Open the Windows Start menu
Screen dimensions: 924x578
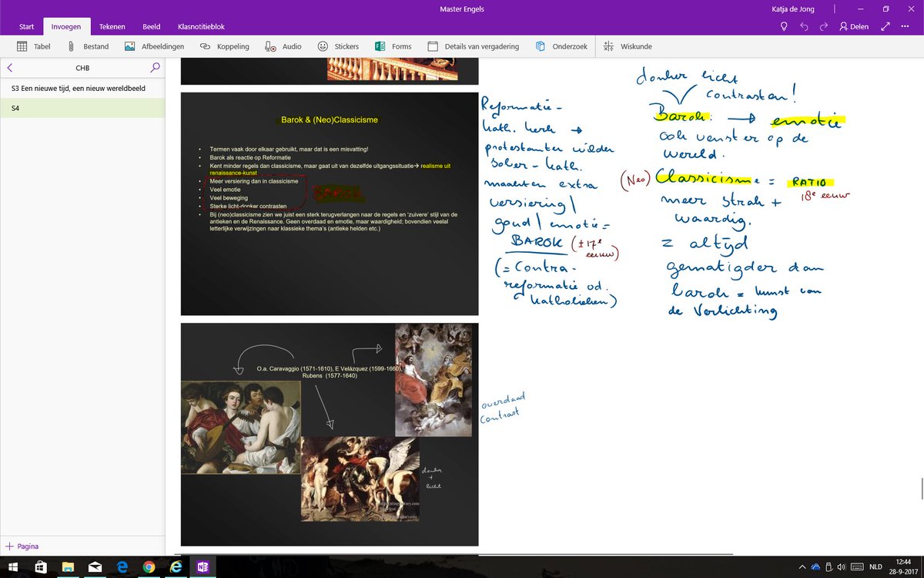14,566
